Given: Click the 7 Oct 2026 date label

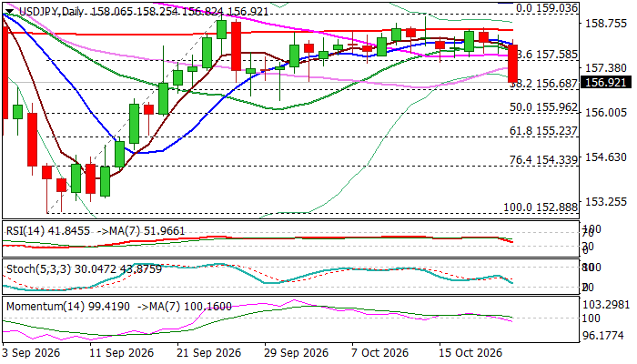Looking at the screenshot, I should point(380,353).
